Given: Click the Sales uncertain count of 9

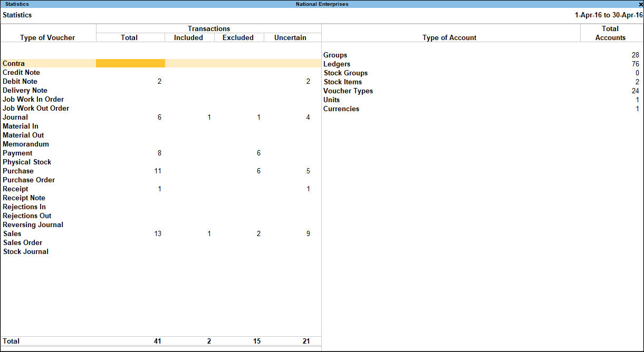Looking at the screenshot, I should pyautogui.click(x=309, y=233).
